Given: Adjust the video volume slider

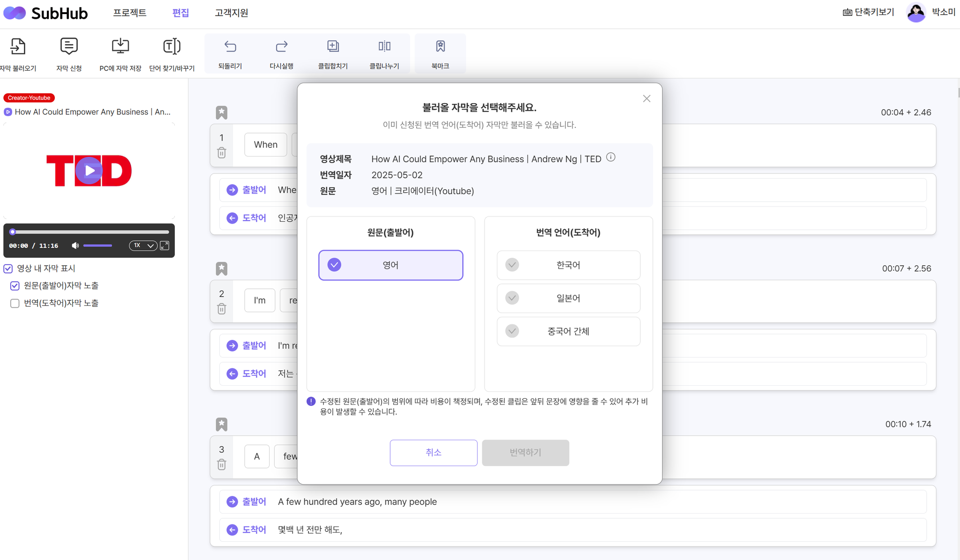Looking at the screenshot, I should 97,246.
